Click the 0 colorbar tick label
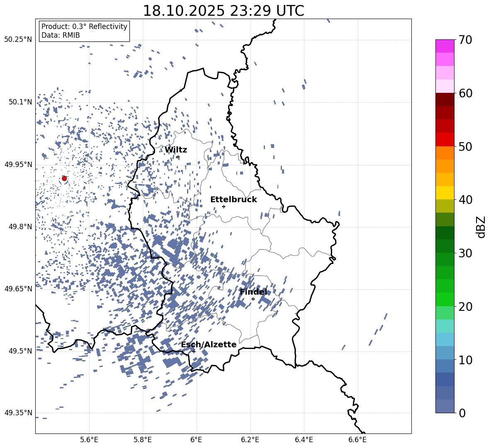This screenshot has width=491, height=448. (462, 413)
